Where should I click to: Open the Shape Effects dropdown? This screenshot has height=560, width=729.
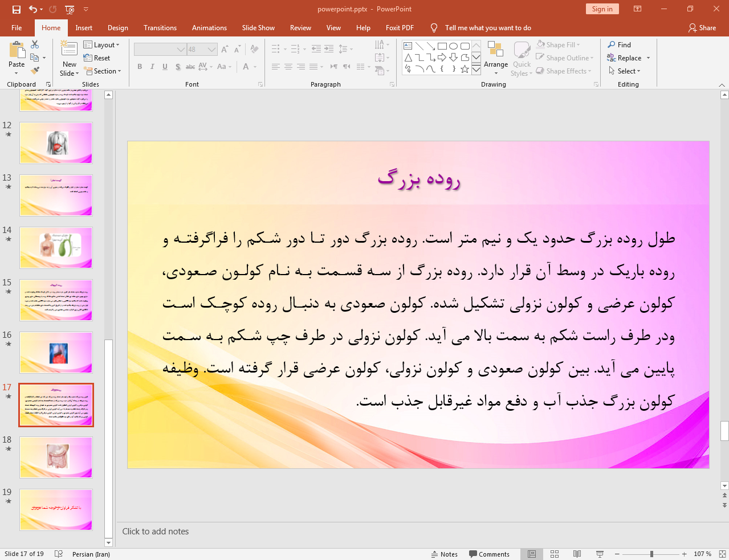(564, 71)
